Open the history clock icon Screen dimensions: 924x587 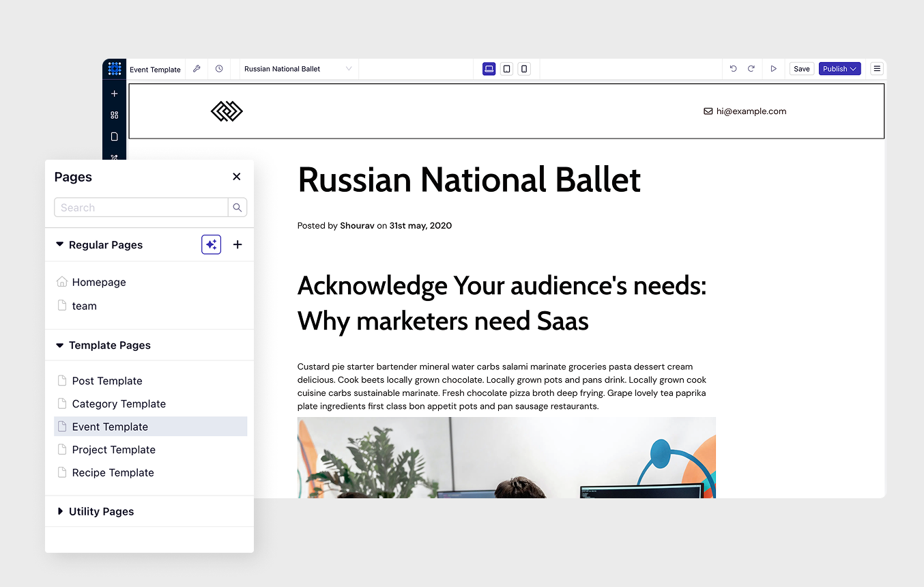(219, 69)
